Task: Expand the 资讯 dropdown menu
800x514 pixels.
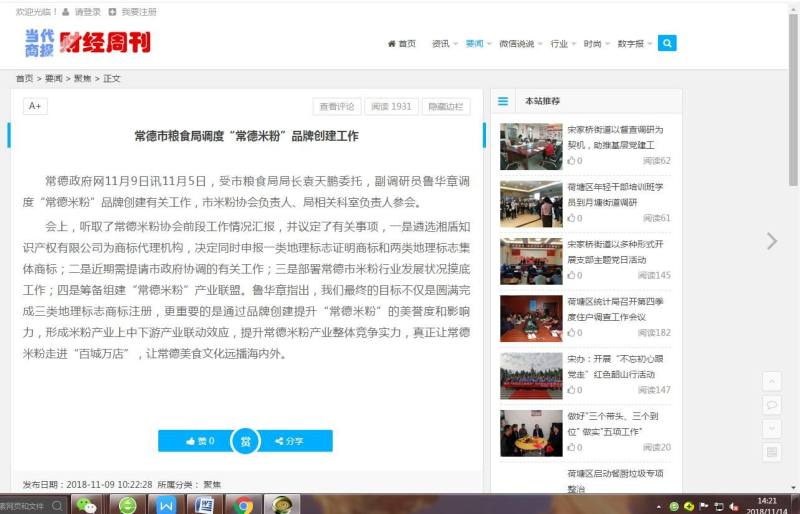Action: tap(444, 44)
